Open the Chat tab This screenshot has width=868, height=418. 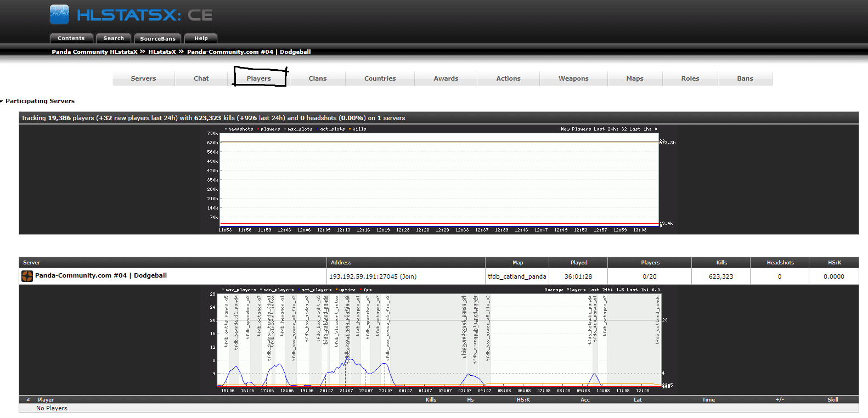pos(201,78)
